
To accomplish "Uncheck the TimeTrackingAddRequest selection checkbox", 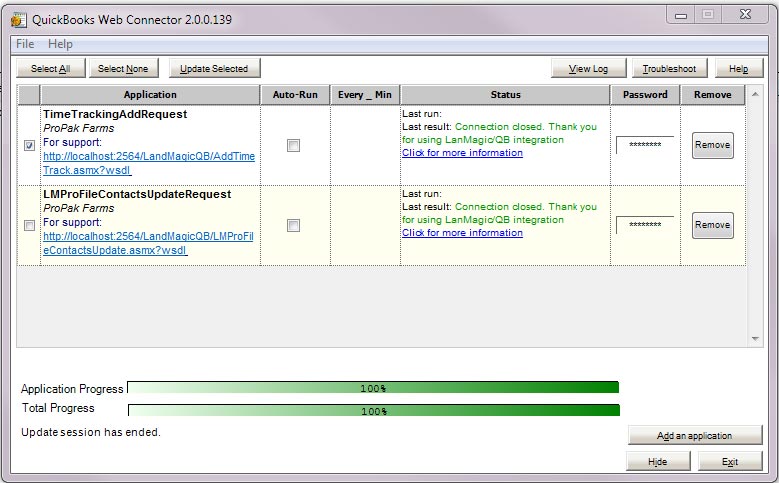I will 29,146.
